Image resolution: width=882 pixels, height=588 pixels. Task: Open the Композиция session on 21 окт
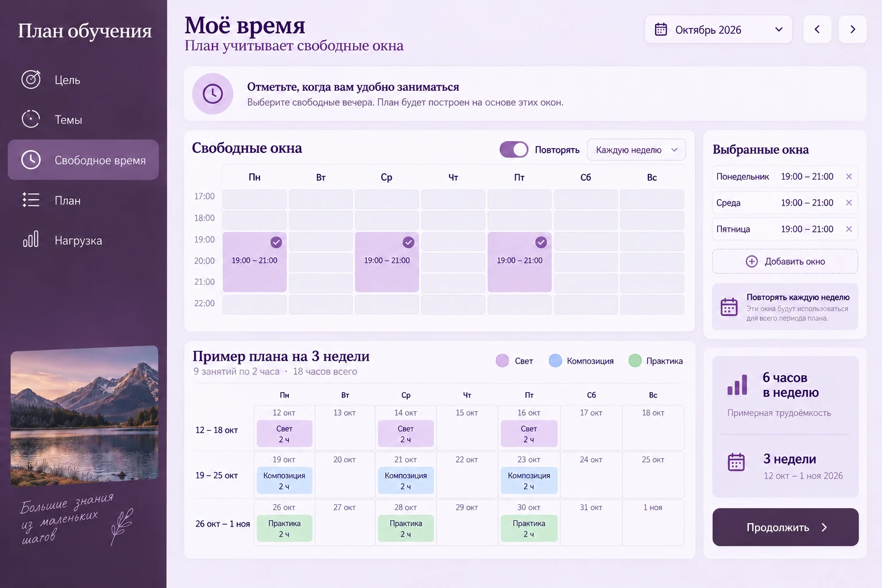click(406, 481)
